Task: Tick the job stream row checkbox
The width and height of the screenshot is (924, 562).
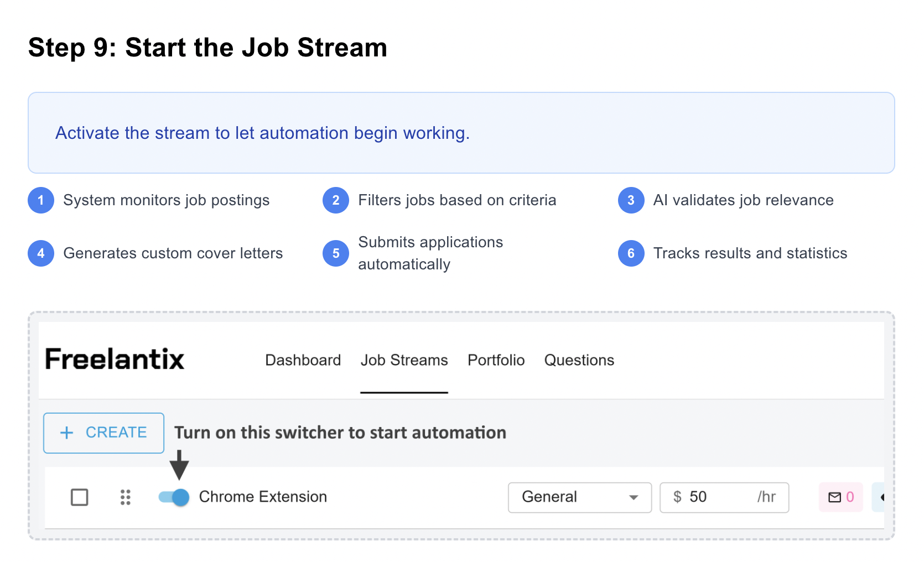Action: [x=80, y=497]
